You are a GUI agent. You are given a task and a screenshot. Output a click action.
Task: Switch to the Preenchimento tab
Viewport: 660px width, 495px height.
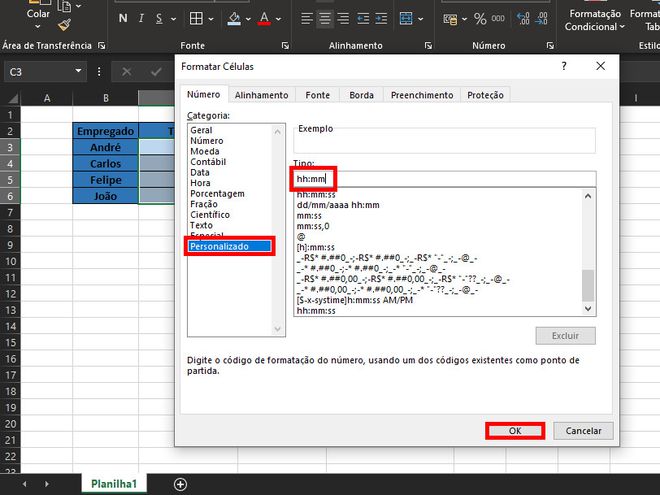422,95
